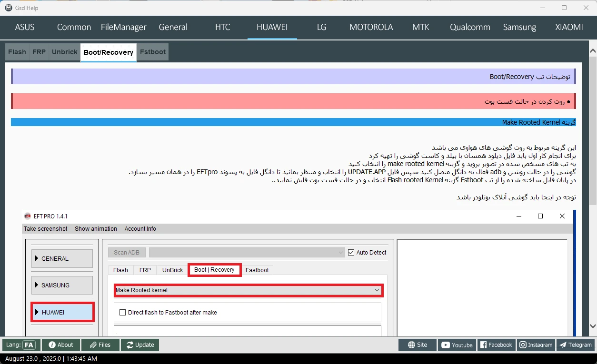Expand the GENERAL section in EFT Pro
This screenshot has width=597, height=364.
click(62, 259)
